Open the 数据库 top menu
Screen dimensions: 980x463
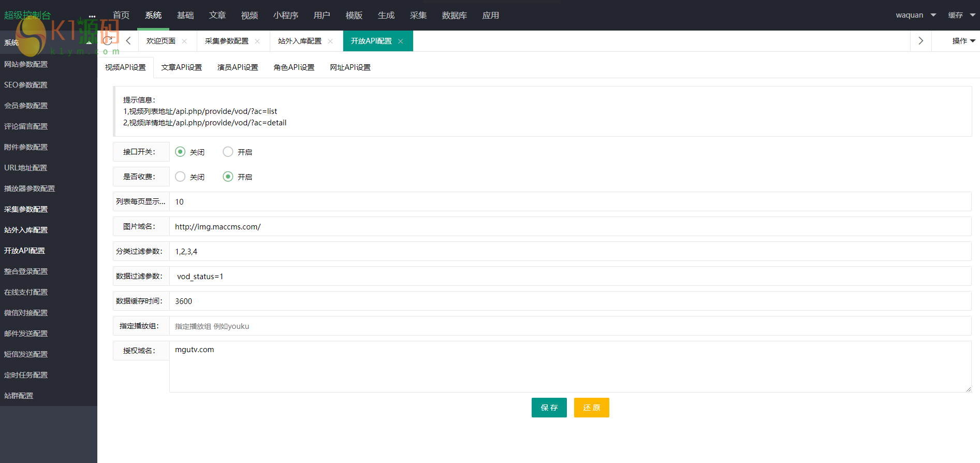click(455, 16)
